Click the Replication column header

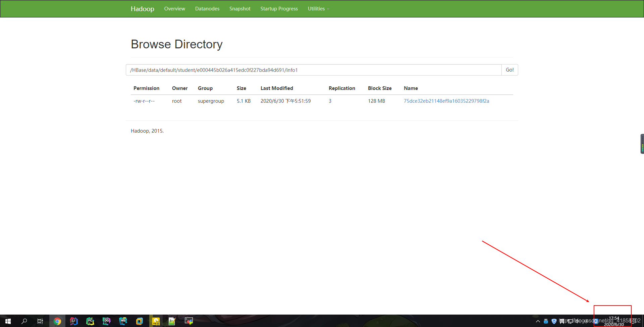pyautogui.click(x=342, y=88)
